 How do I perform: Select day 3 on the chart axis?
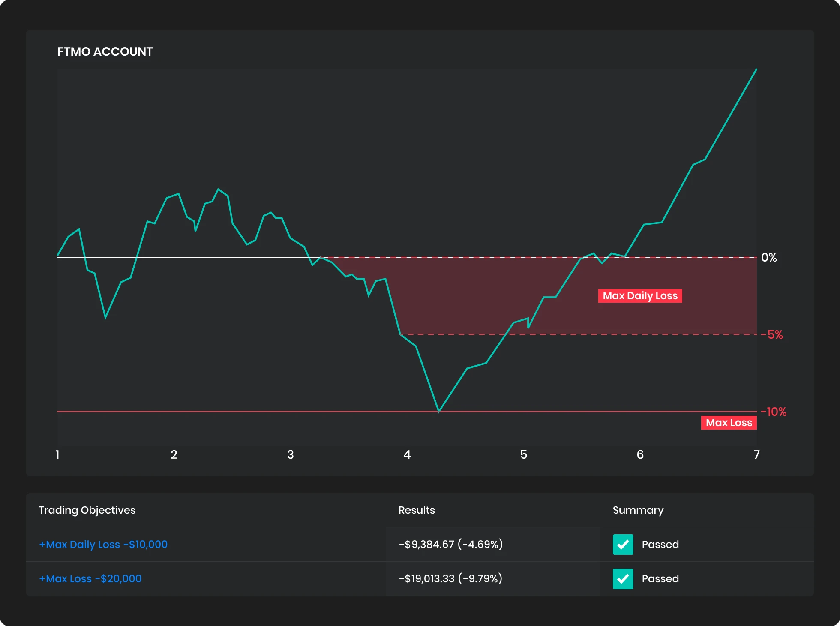click(291, 454)
